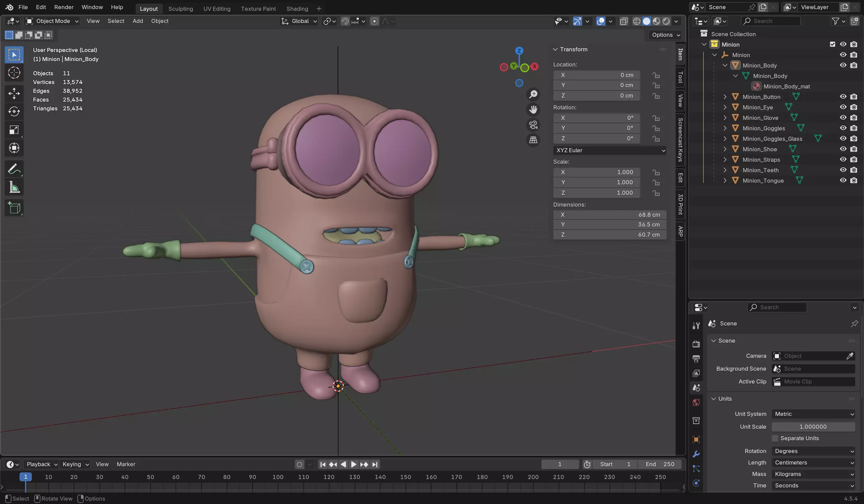Click the Blender logo menu icon
Viewport: 864px width, 504px height.
(x=9, y=7)
